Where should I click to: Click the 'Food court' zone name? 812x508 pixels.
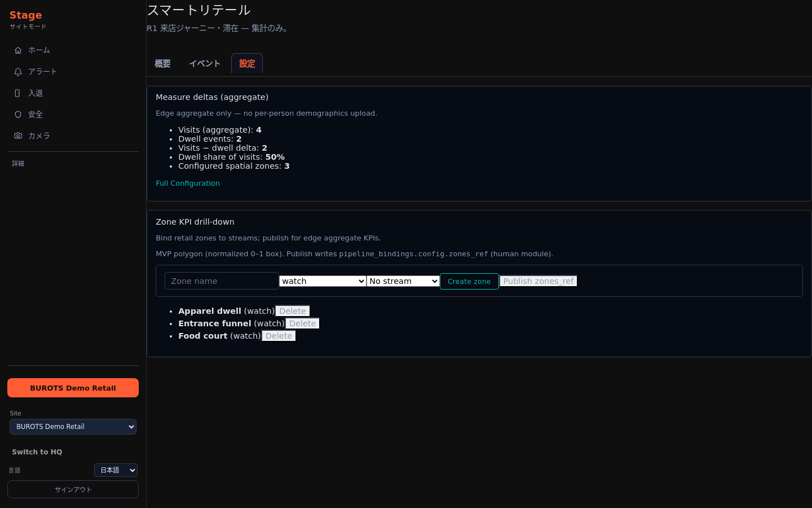click(x=203, y=336)
